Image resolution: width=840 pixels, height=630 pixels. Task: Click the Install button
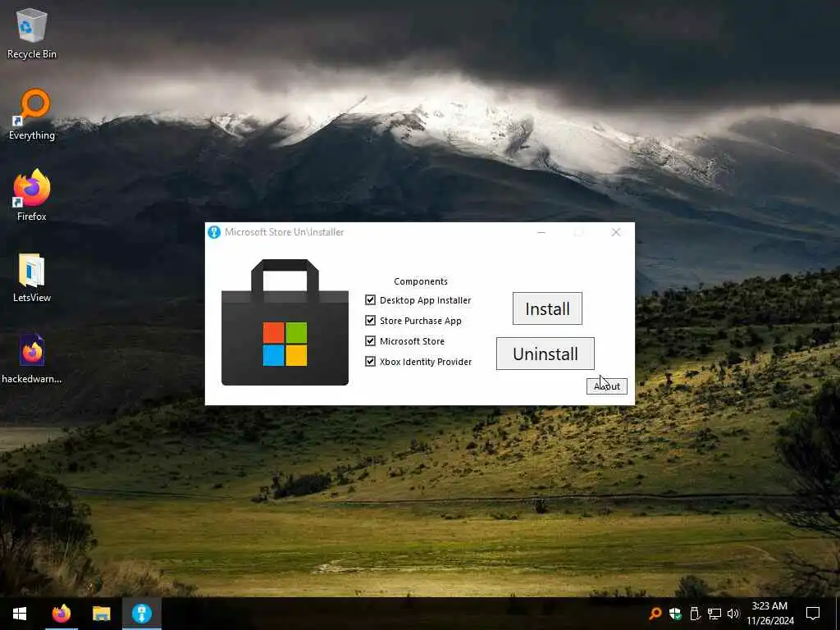pos(547,308)
